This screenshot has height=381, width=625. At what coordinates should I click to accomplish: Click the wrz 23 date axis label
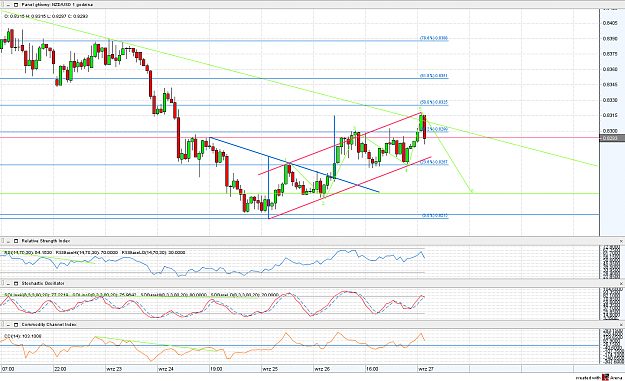tap(114, 369)
